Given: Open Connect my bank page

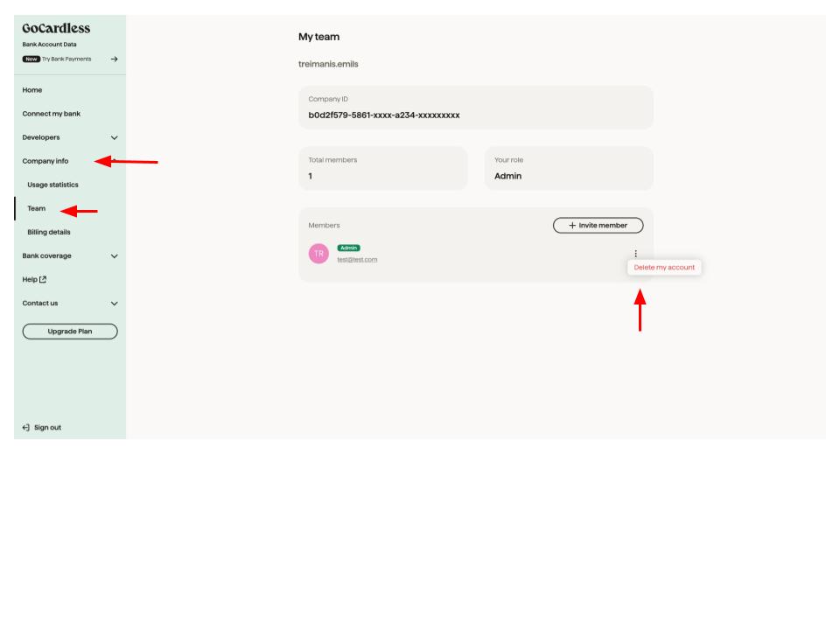Looking at the screenshot, I should click(51, 114).
